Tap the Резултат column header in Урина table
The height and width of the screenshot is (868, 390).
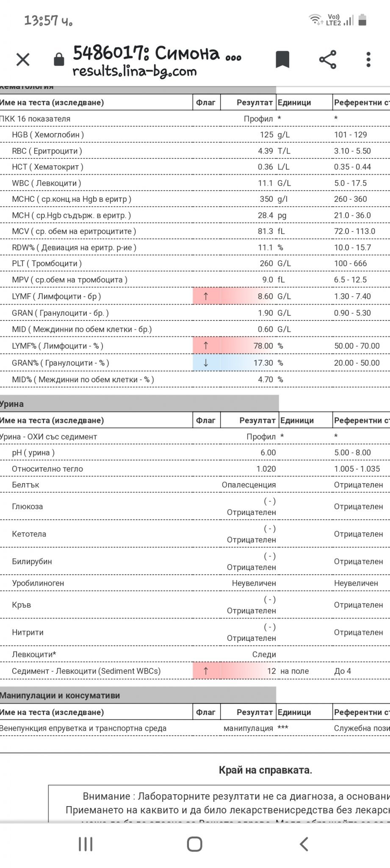[257, 420]
